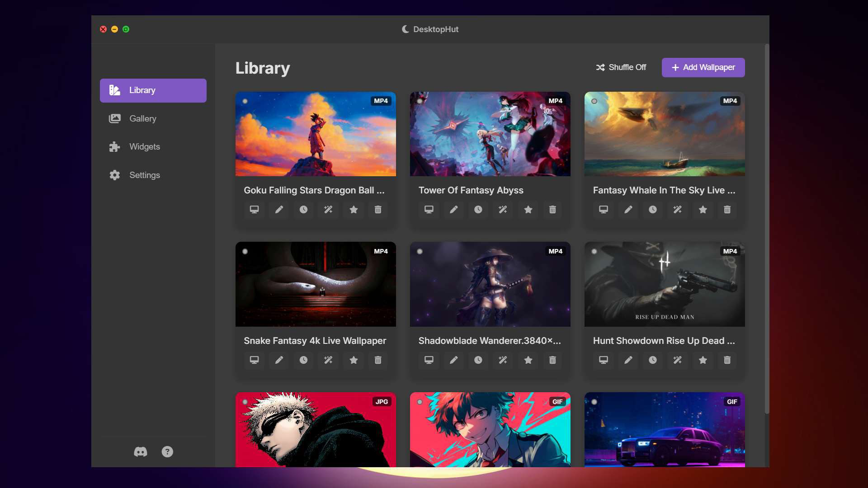Open the Discord community link

[x=141, y=452]
